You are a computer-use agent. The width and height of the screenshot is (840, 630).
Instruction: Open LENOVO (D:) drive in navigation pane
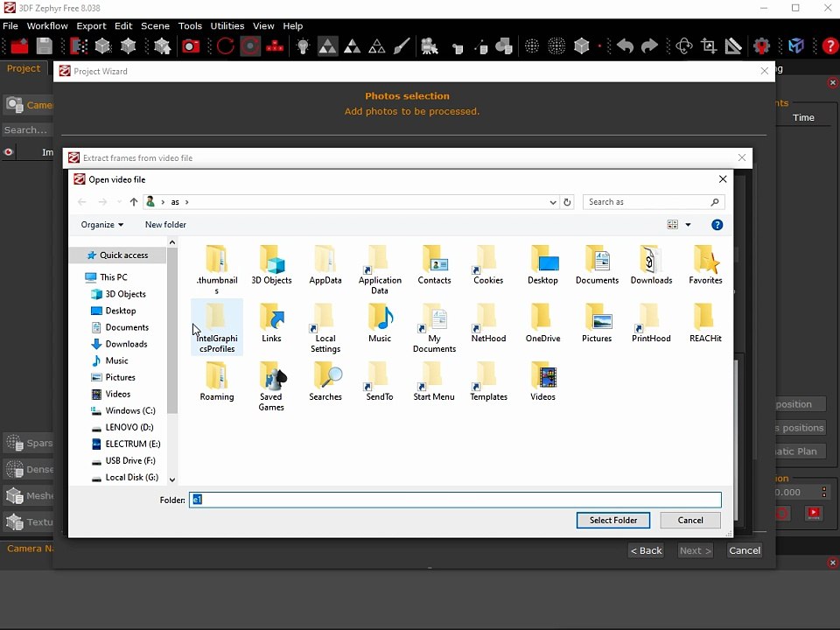[129, 427]
